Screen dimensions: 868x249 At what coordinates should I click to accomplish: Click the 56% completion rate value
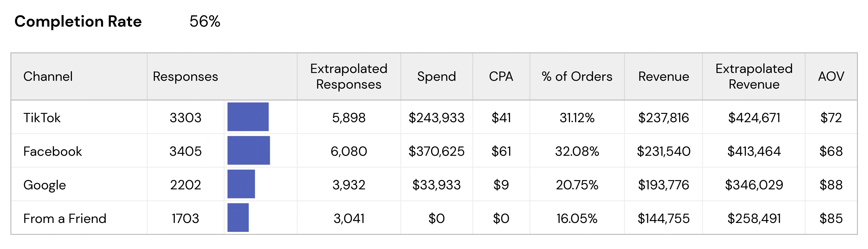205,21
